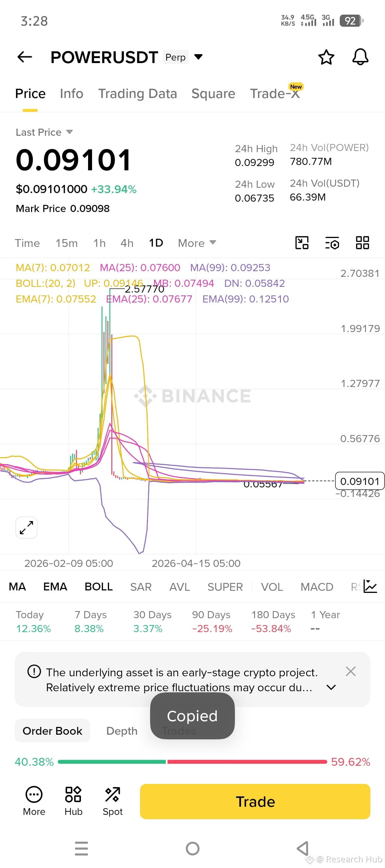Tap the current price tag 0.09101 on chart

click(x=360, y=481)
